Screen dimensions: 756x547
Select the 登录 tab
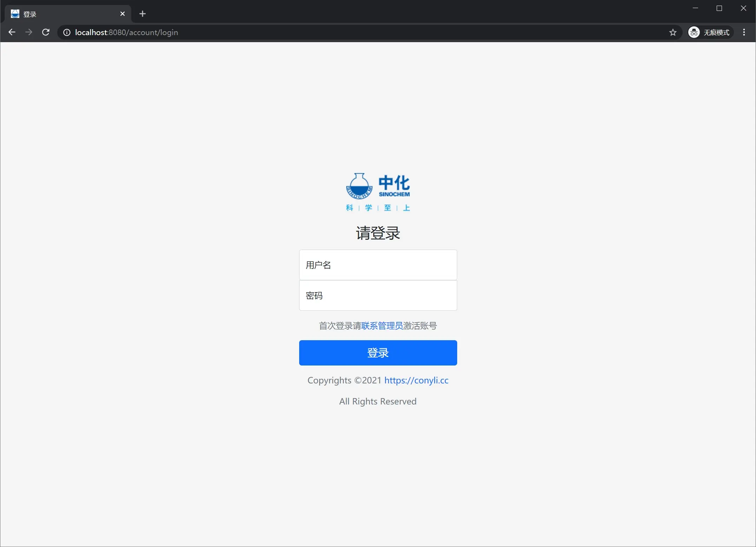tap(68, 14)
